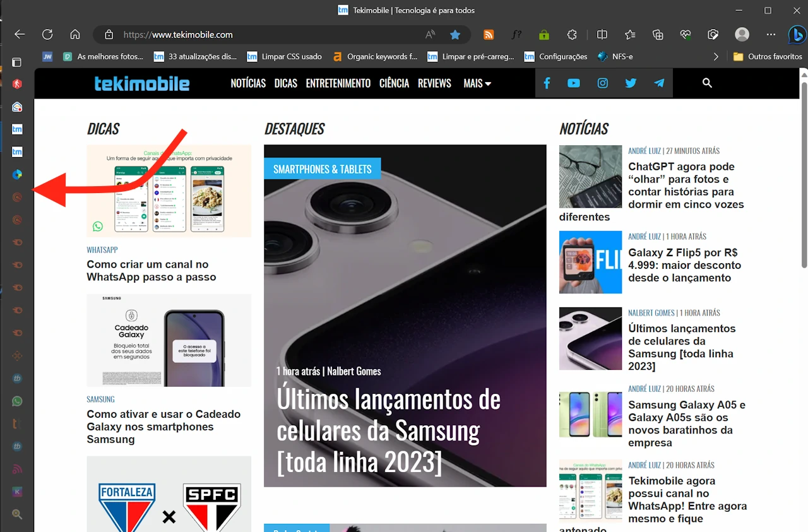
Task: Open the green padlock extension
Action: pyautogui.click(x=544, y=35)
